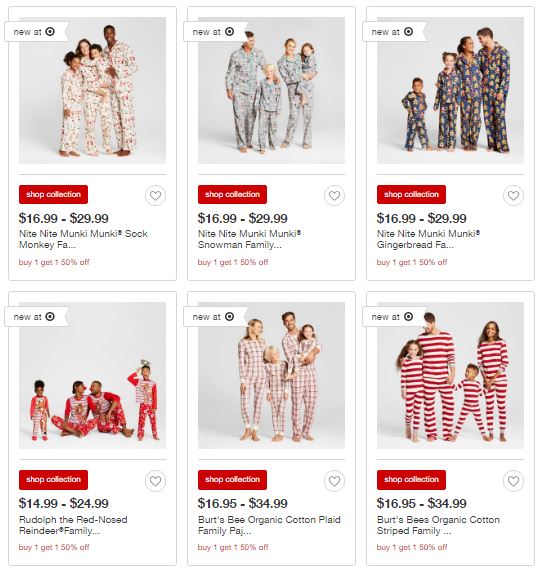541x569 pixels.
Task: Open the Gingerbread family pajamas photo
Action: [x=450, y=90]
